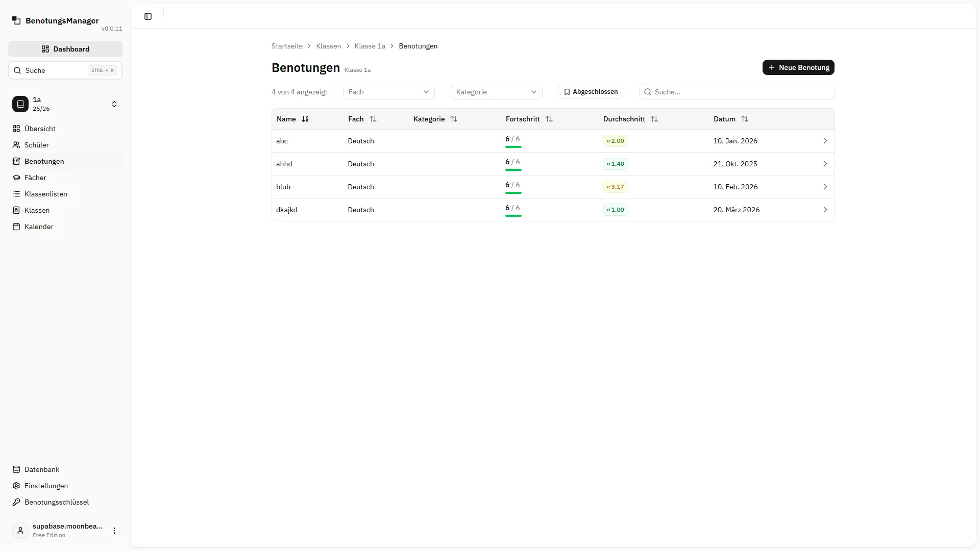Viewport: 980px width, 551px height.
Task: Click Deutsch in the blub row
Action: pos(361,187)
